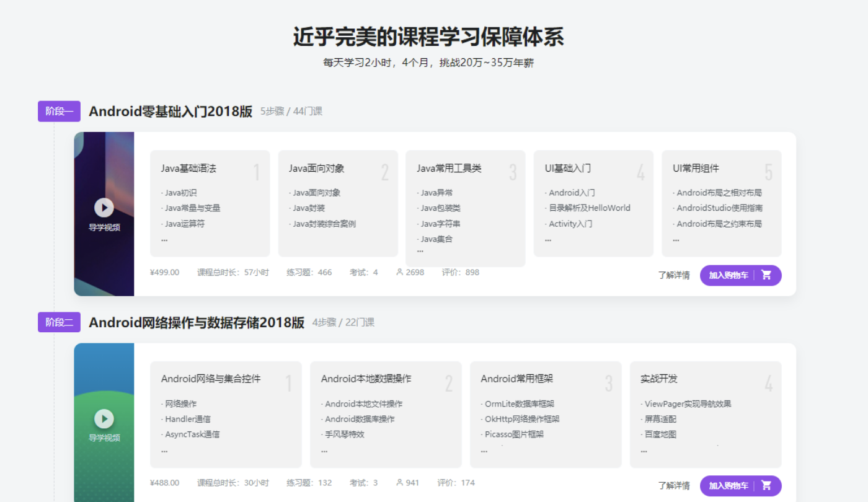The height and width of the screenshot is (502, 868).
Task: Click the ¥488.00 price text
Action: (x=165, y=483)
